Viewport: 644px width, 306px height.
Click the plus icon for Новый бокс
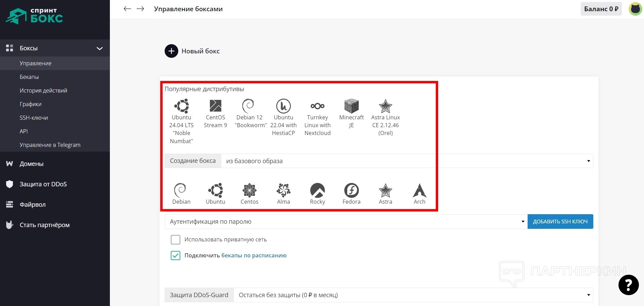[x=171, y=51]
